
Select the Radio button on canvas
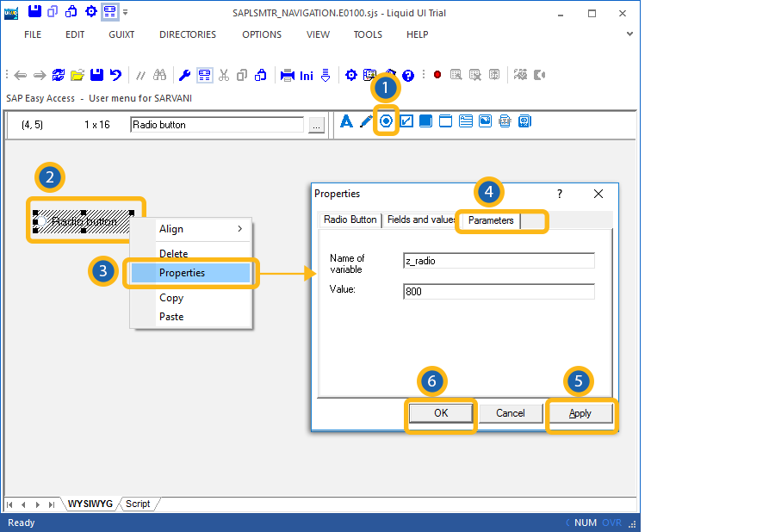(84, 221)
